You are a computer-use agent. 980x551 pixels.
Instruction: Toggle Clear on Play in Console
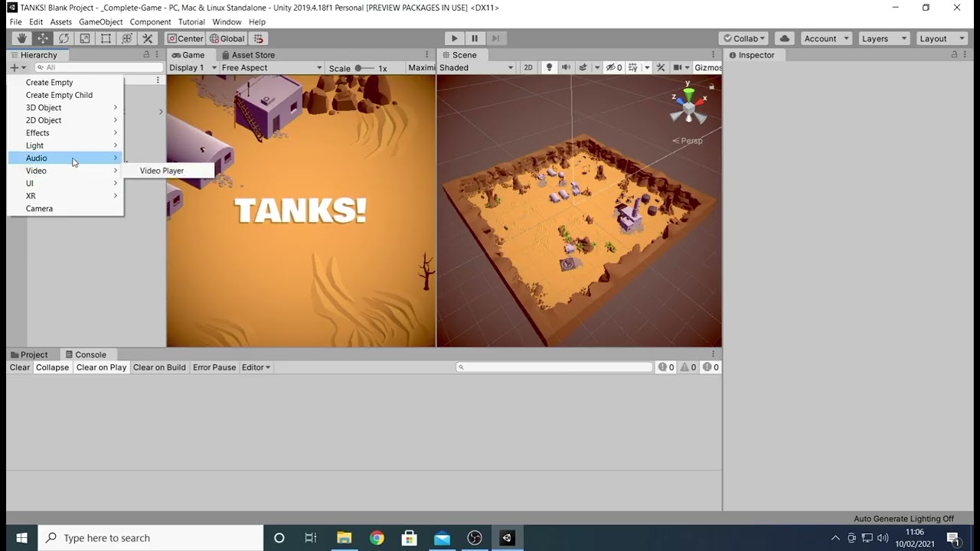coord(101,367)
